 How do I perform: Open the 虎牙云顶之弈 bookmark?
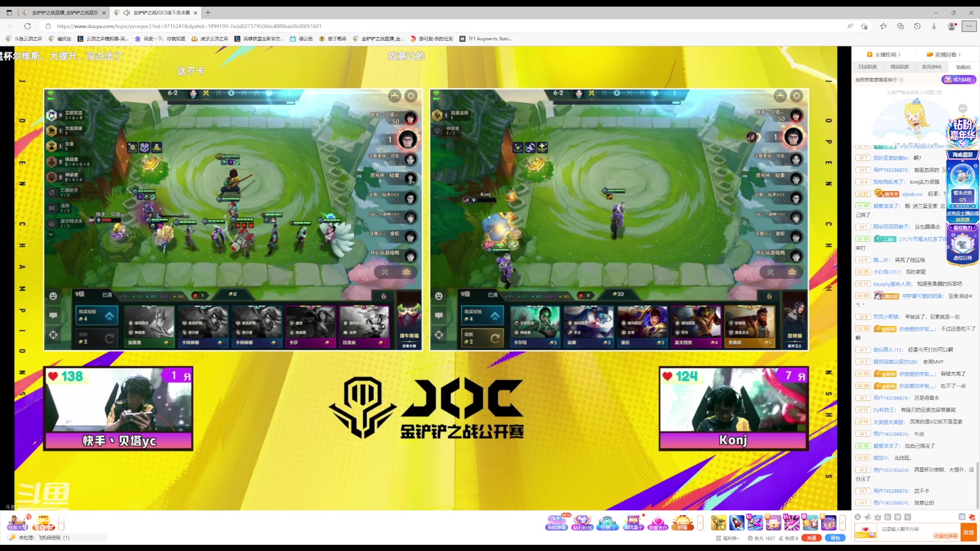pyautogui.click(x=210, y=39)
